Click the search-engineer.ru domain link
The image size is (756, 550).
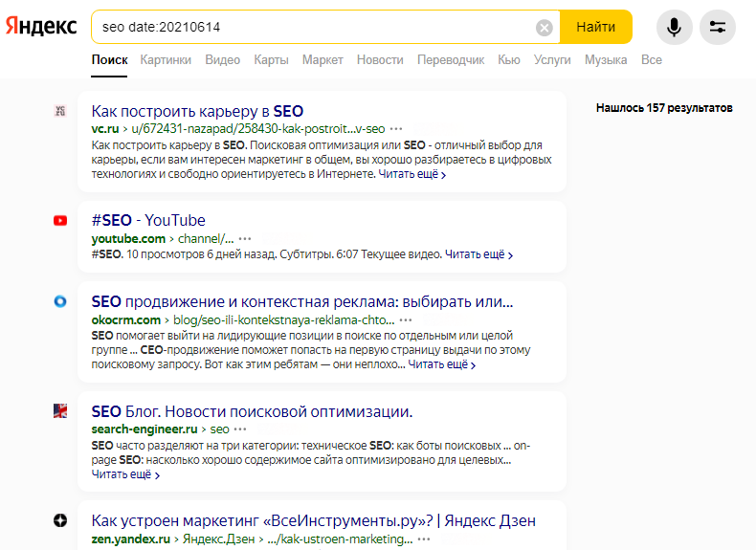point(145,429)
